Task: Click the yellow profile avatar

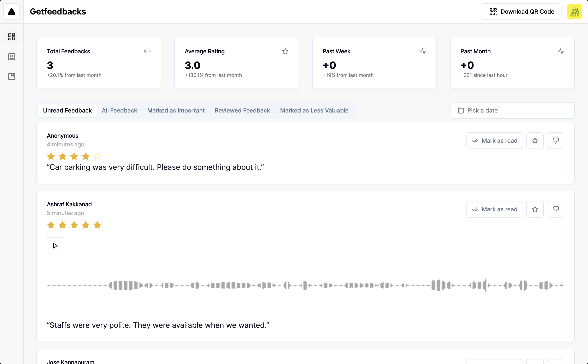Action: [x=575, y=12]
